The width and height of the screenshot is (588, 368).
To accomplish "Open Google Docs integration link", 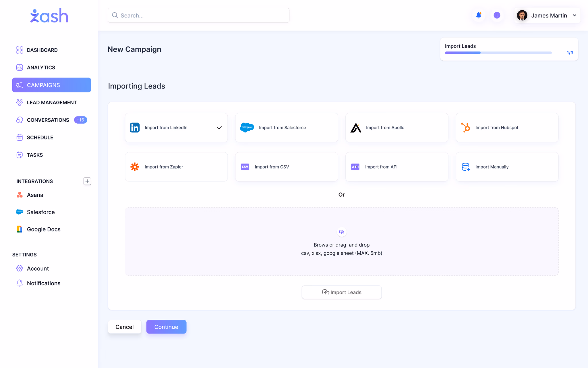I will pyautogui.click(x=44, y=229).
